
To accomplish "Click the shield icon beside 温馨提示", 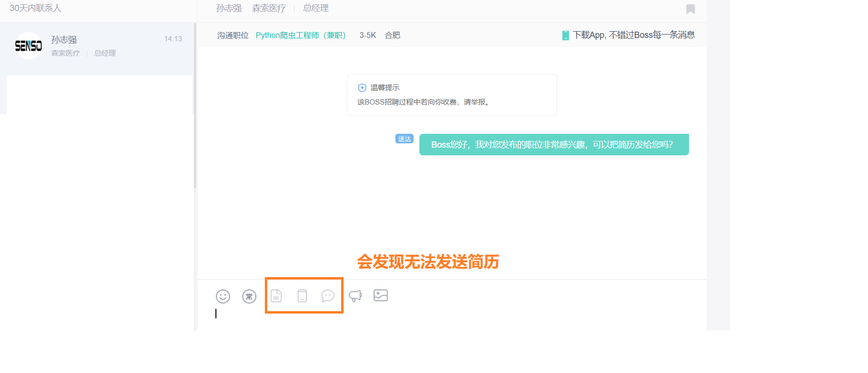I will click(x=362, y=88).
